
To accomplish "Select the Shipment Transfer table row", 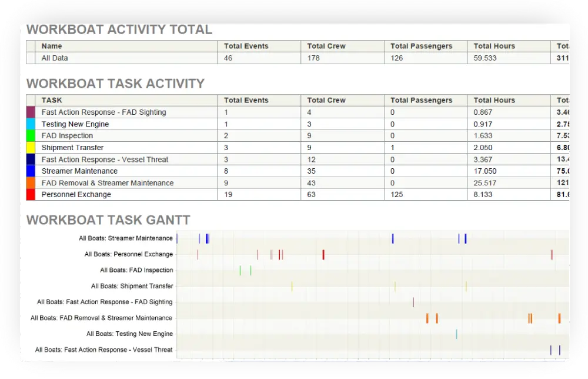I will coord(298,148).
